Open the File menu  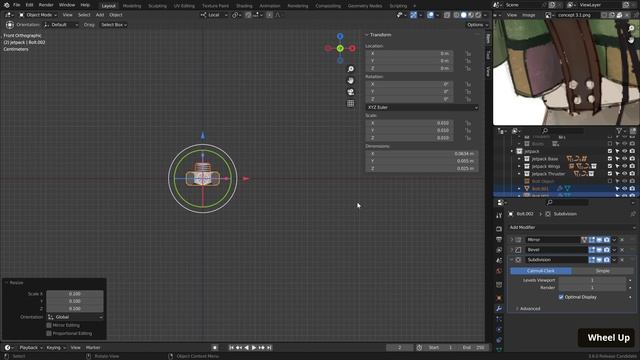click(x=17, y=5)
